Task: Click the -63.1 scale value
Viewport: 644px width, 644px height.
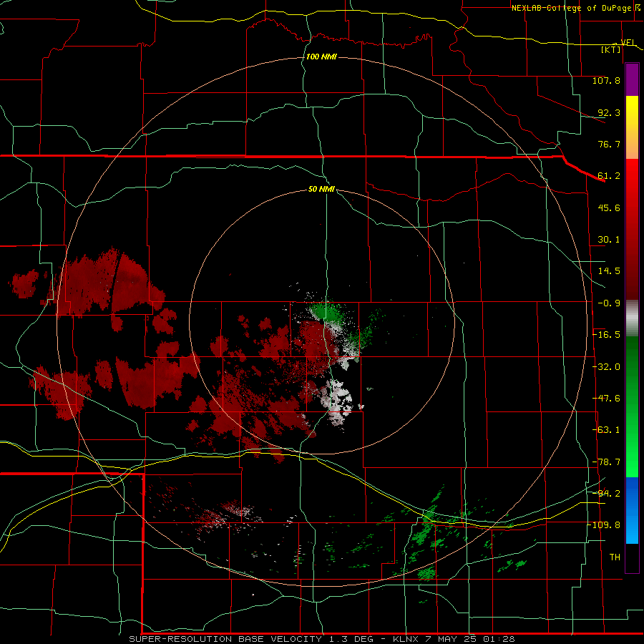Action: point(606,430)
